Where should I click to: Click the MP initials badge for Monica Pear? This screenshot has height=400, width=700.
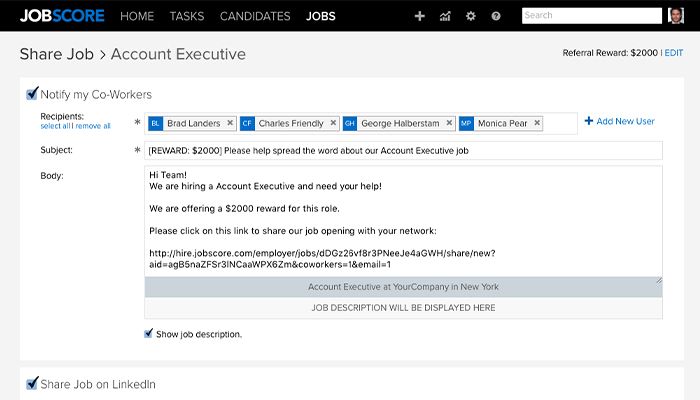(466, 123)
